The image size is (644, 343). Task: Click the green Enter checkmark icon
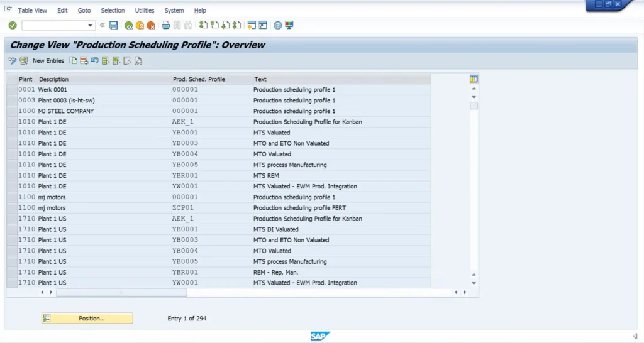click(13, 25)
